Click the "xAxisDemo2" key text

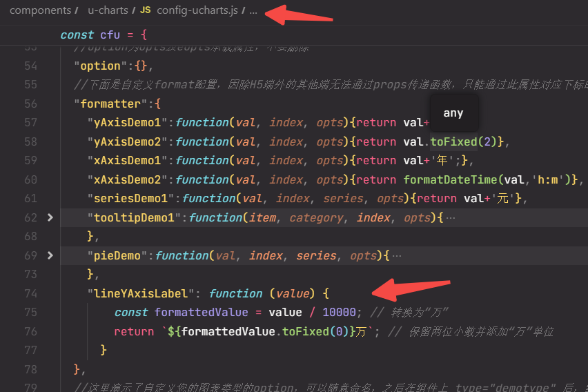(128, 179)
